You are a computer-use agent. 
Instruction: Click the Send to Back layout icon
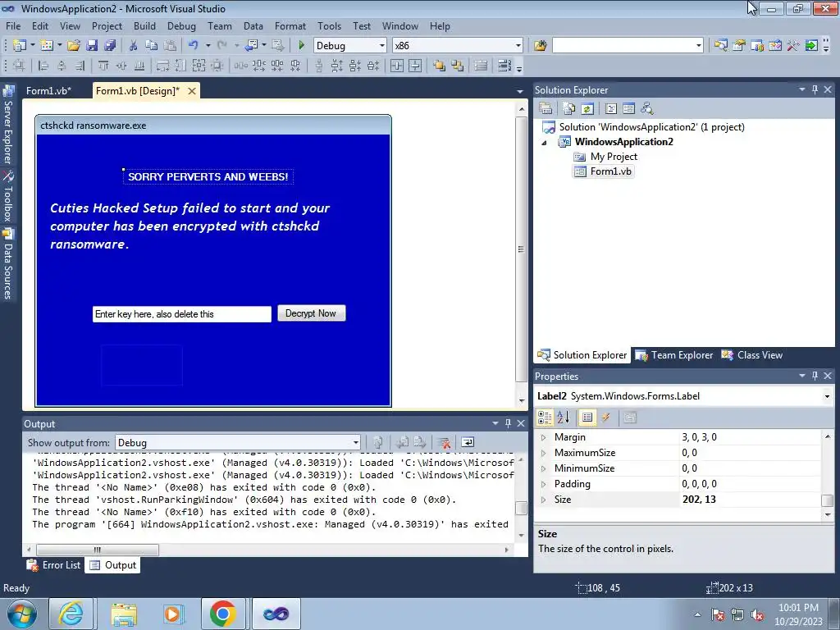click(458, 66)
